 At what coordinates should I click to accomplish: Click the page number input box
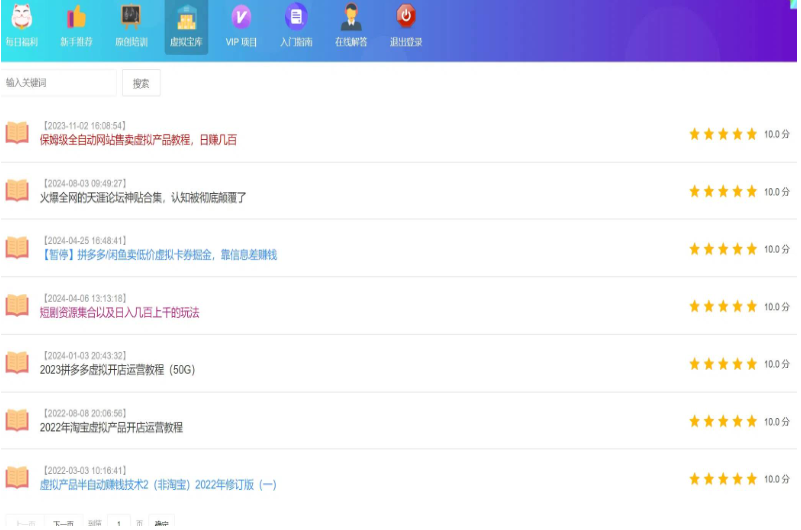tap(119, 522)
